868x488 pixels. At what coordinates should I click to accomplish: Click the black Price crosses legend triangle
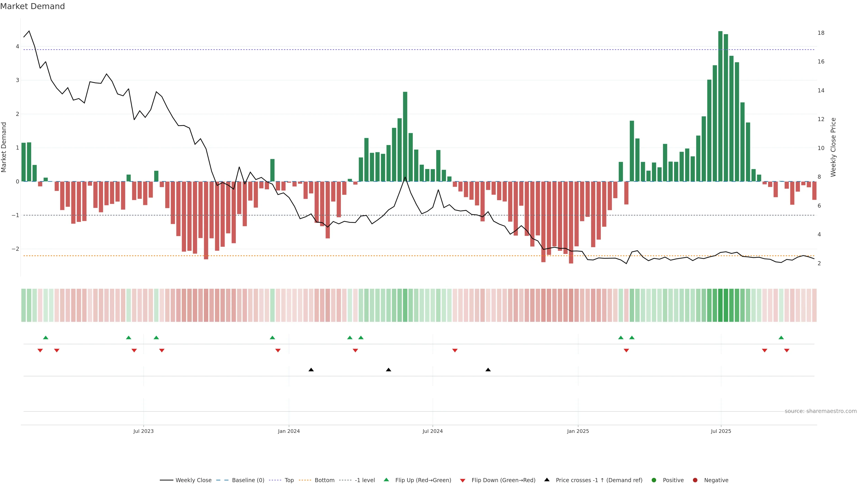click(547, 480)
